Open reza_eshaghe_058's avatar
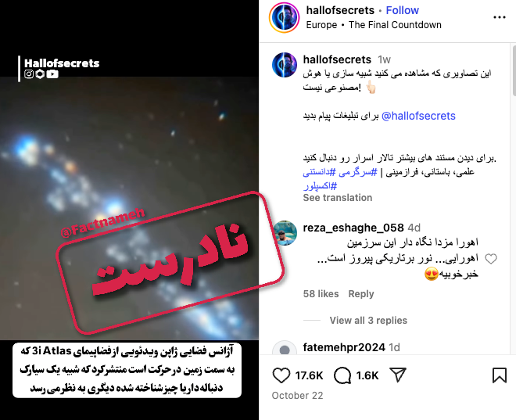 pyautogui.click(x=285, y=233)
